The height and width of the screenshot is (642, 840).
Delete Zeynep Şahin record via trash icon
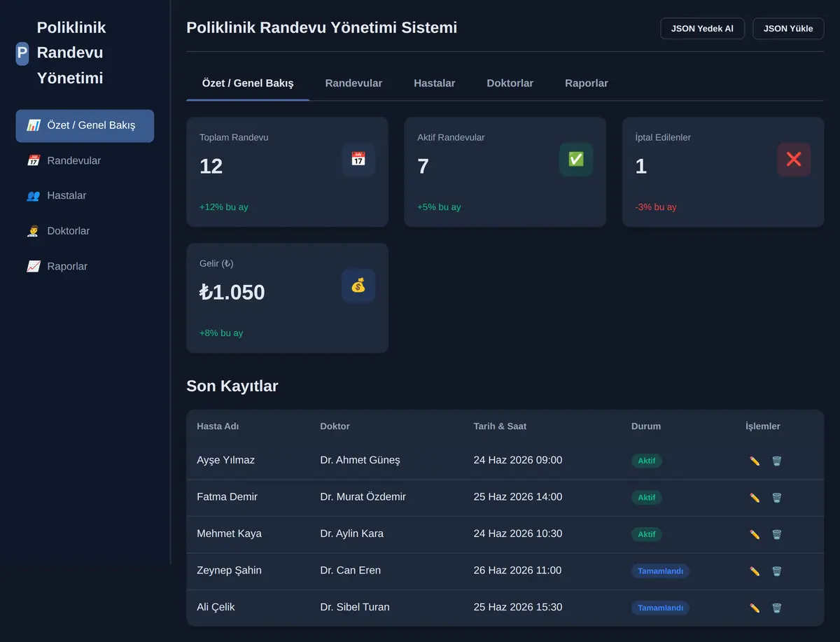[x=776, y=571]
